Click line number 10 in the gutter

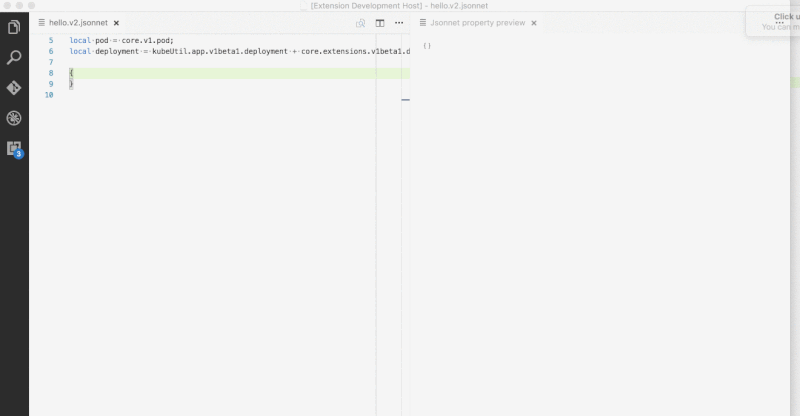49,95
